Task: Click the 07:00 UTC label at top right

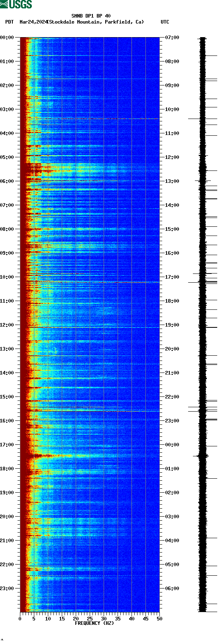Action: 172,38
